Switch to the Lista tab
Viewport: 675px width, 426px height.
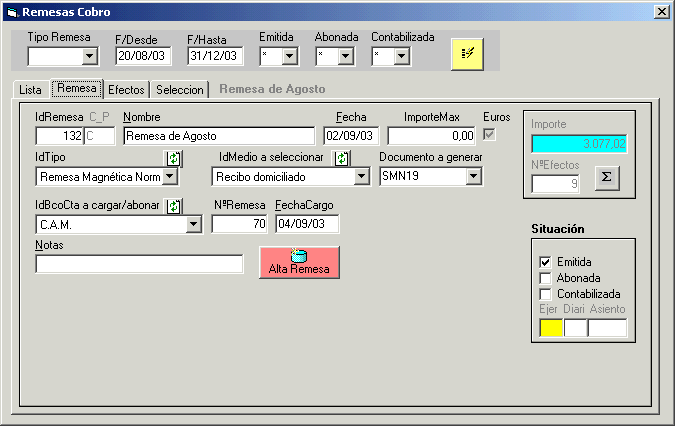click(30, 89)
